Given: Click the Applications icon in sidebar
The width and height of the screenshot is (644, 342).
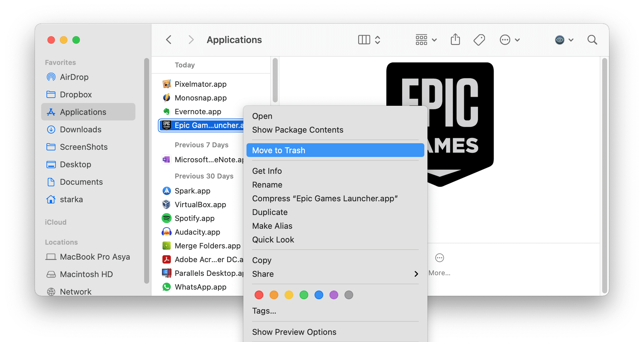Looking at the screenshot, I should [x=49, y=112].
